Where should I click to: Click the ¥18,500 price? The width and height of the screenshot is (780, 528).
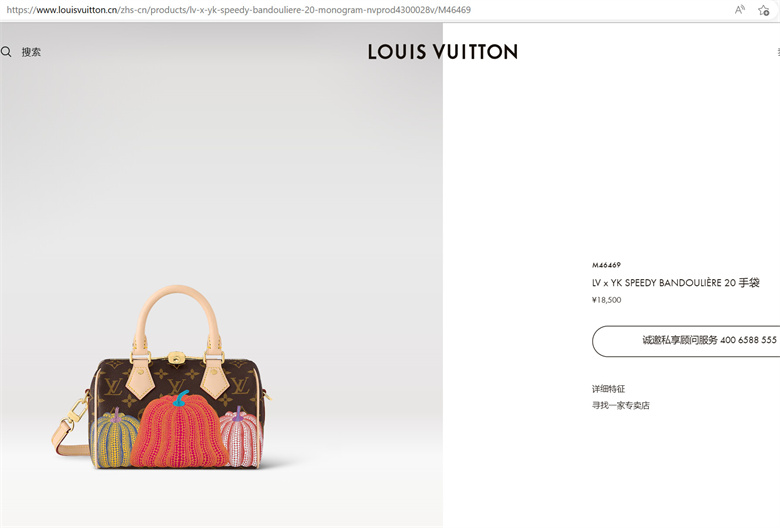[x=606, y=300]
